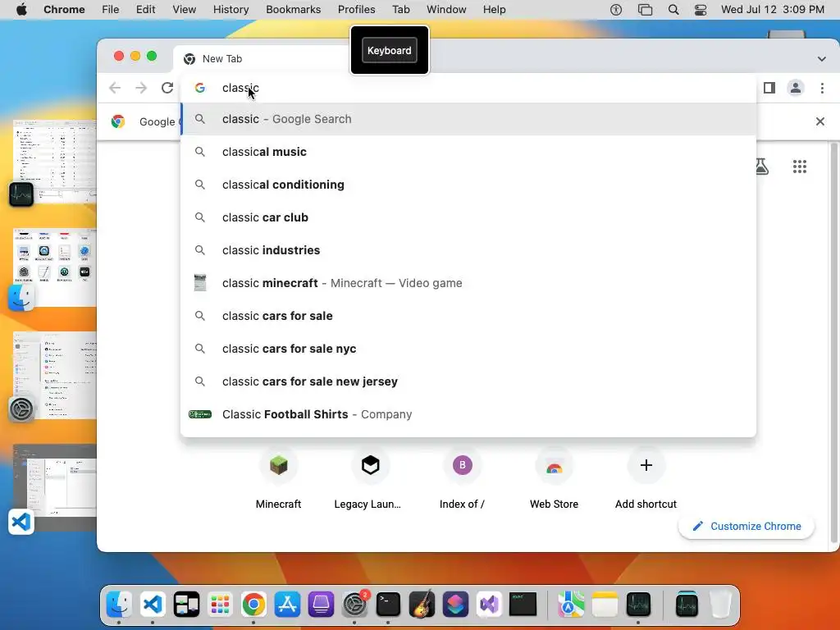Open the Apple menu
840x630 pixels.
pyautogui.click(x=21, y=10)
